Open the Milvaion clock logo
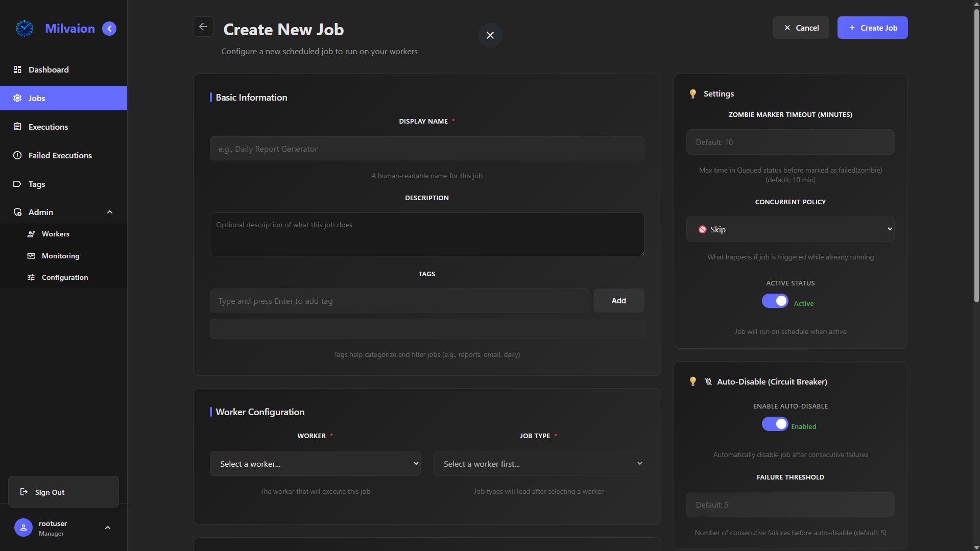The image size is (980, 551). click(24, 29)
